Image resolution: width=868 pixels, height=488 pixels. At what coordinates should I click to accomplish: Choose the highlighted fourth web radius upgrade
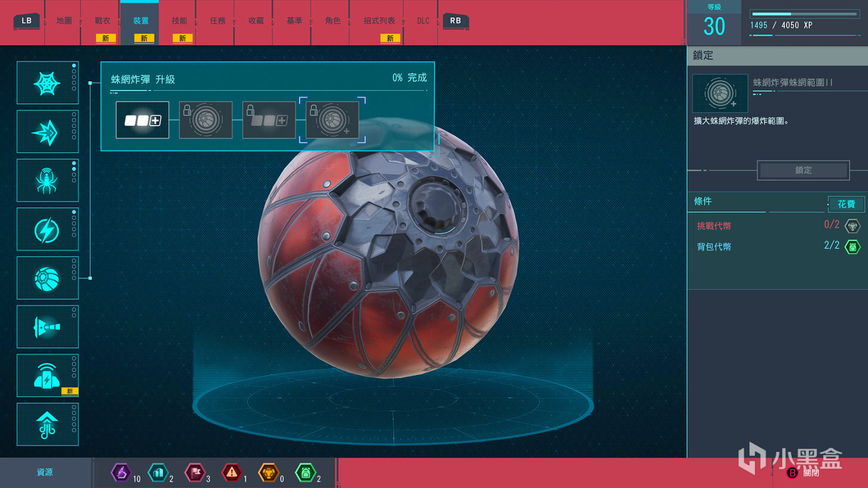coord(333,120)
